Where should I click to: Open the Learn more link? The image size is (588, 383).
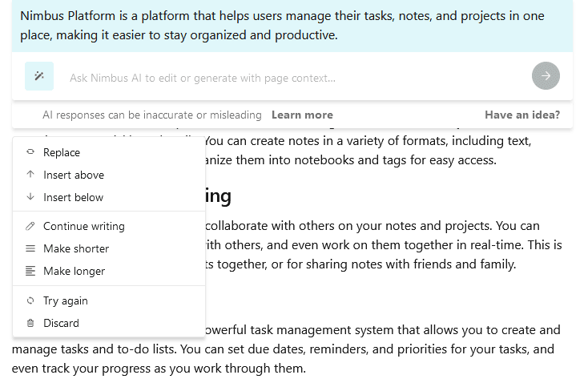pos(302,115)
